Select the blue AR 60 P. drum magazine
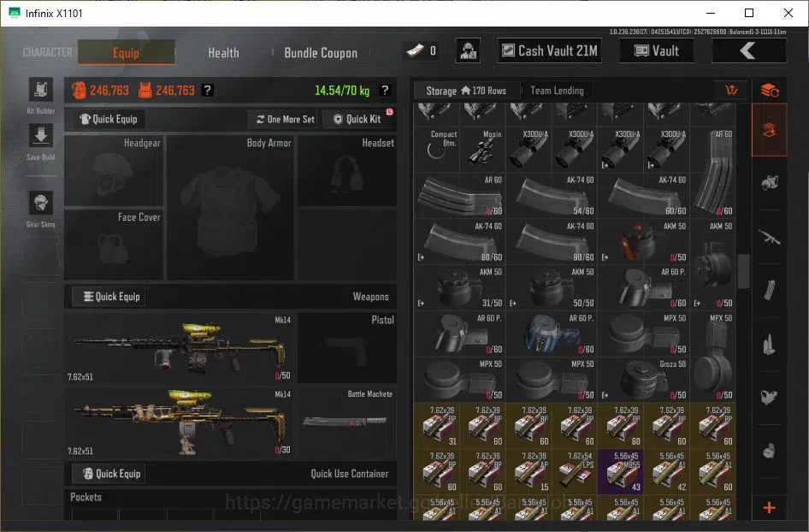This screenshot has width=809, height=532. click(x=551, y=334)
